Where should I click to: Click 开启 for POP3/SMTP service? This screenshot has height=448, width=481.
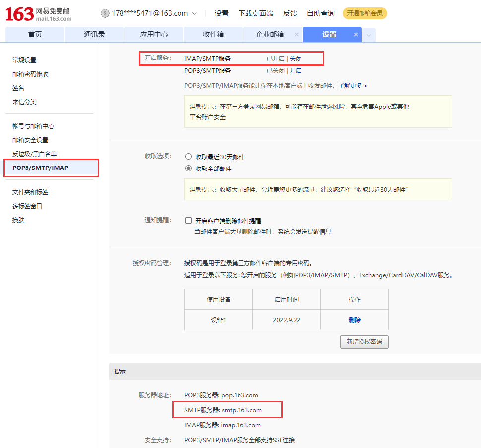click(x=296, y=70)
